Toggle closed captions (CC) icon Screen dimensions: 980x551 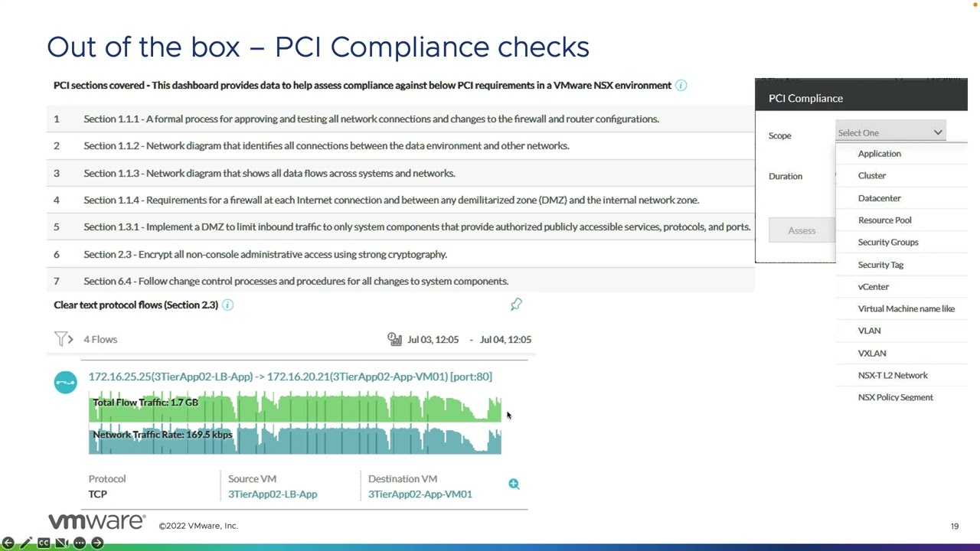tap(44, 543)
